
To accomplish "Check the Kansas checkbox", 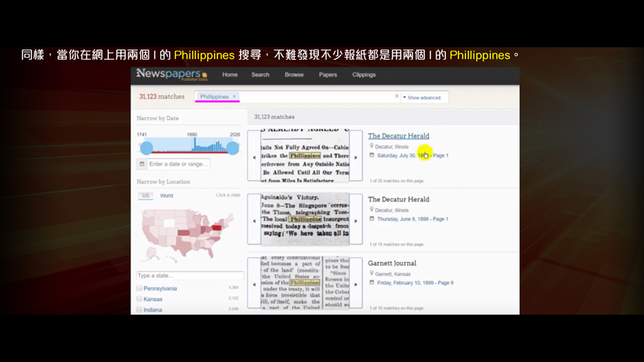I will click(139, 299).
